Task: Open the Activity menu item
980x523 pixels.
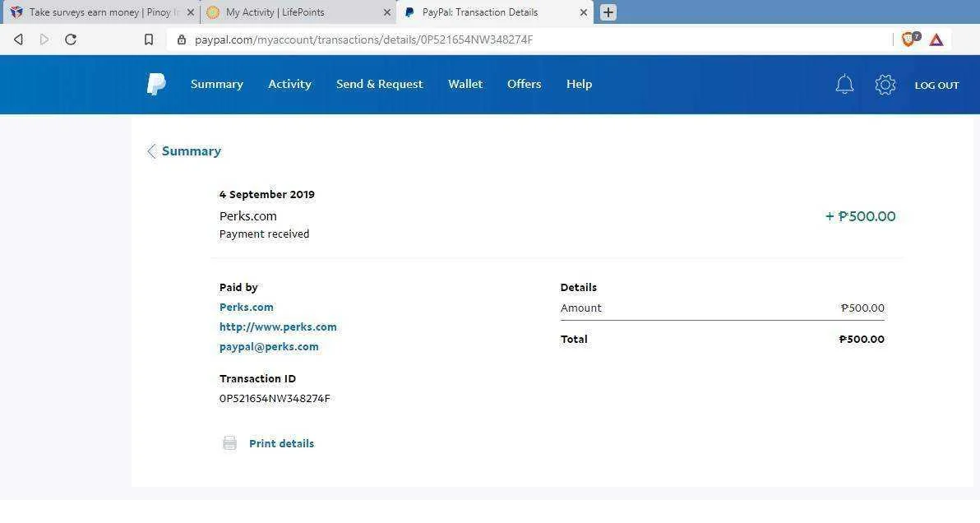Action: click(x=289, y=84)
